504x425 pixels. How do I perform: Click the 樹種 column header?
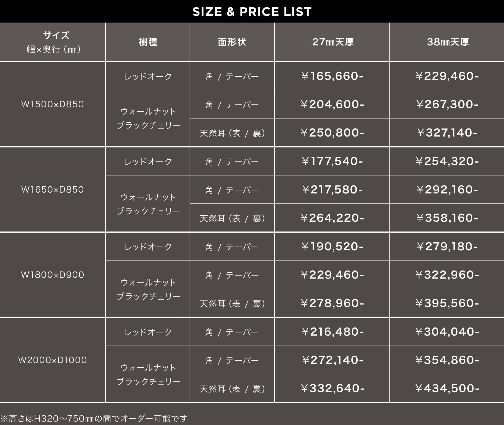tap(148, 42)
